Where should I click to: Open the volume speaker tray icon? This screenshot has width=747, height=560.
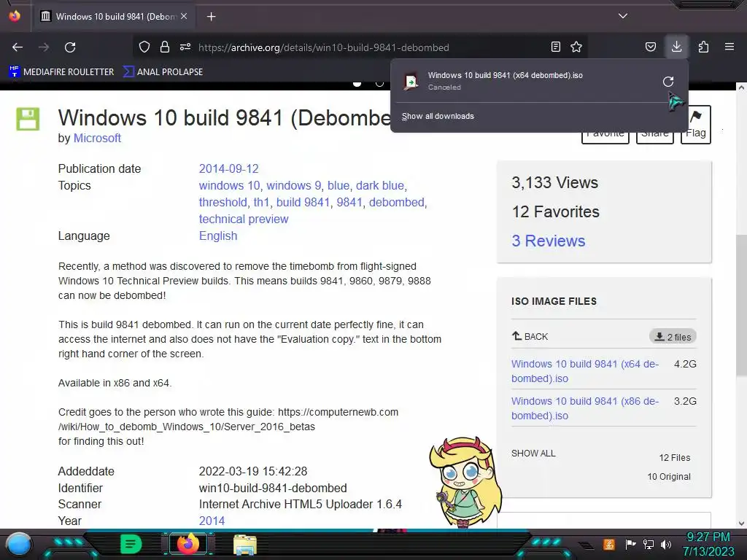[665, 544]
